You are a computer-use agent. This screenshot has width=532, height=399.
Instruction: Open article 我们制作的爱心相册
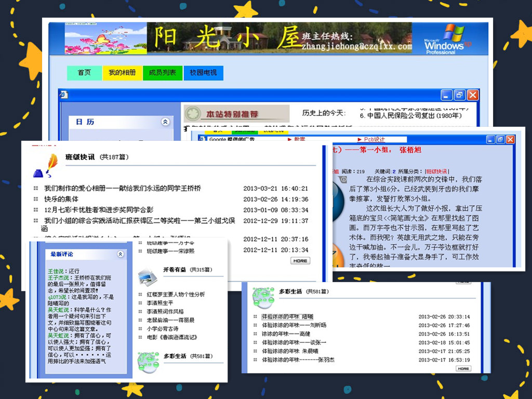[123, 188]
